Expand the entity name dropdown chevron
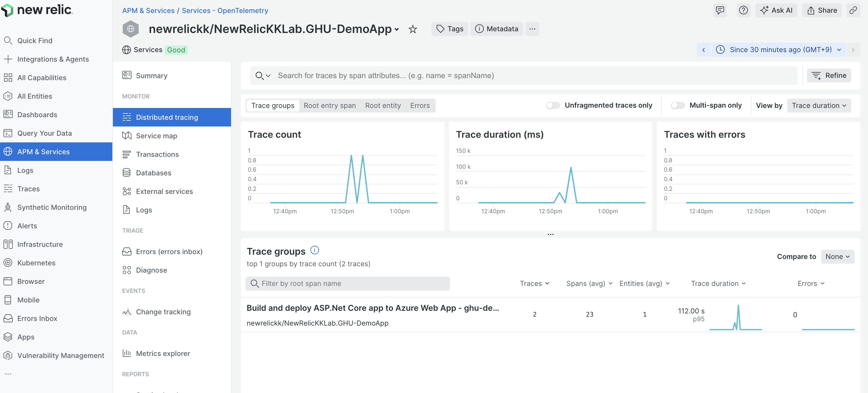 pos(397,30)
